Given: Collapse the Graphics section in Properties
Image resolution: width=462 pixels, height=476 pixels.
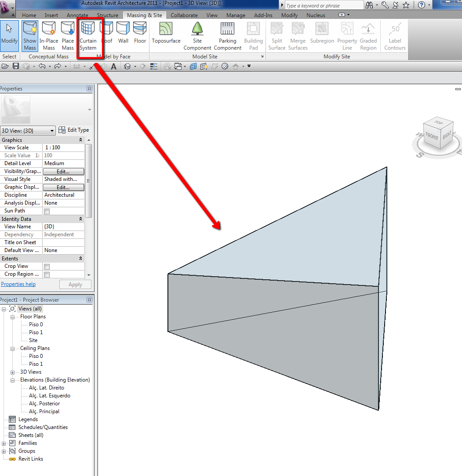Looking at the screenshot, I should pos(80,140).
